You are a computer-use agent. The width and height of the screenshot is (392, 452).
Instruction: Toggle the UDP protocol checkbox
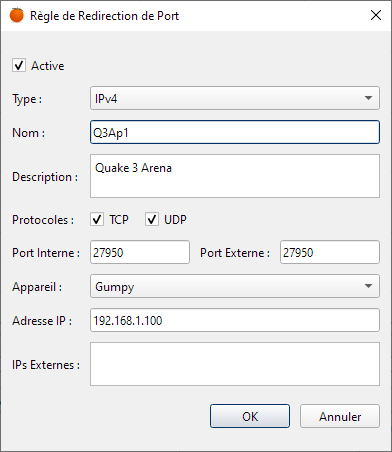tap(152, 219)
